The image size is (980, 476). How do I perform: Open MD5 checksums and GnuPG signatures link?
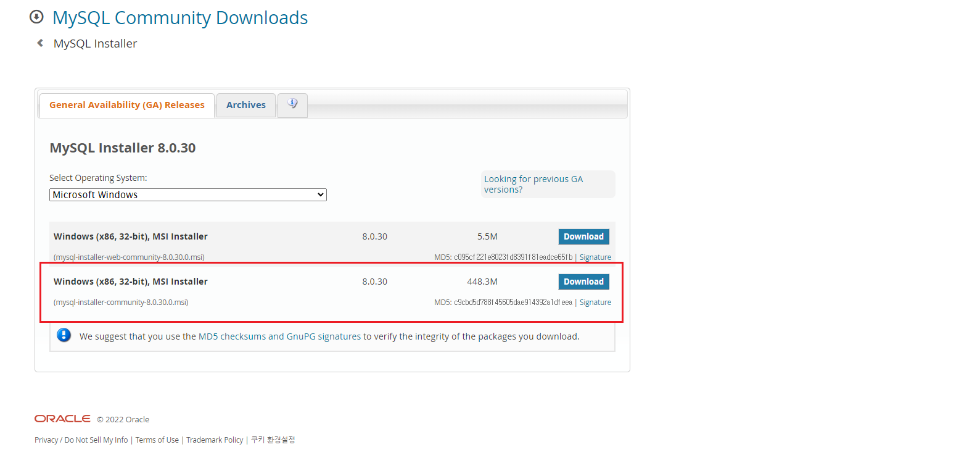279,336
